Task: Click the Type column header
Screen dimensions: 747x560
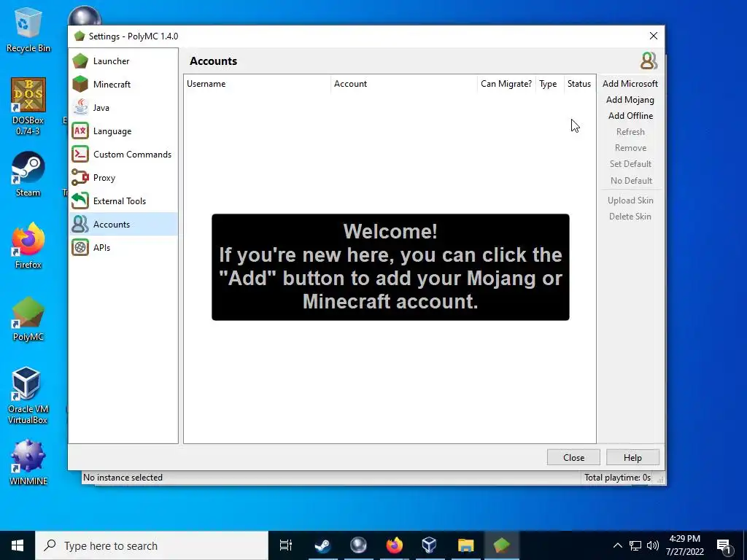Action: [x=550, y=84]
